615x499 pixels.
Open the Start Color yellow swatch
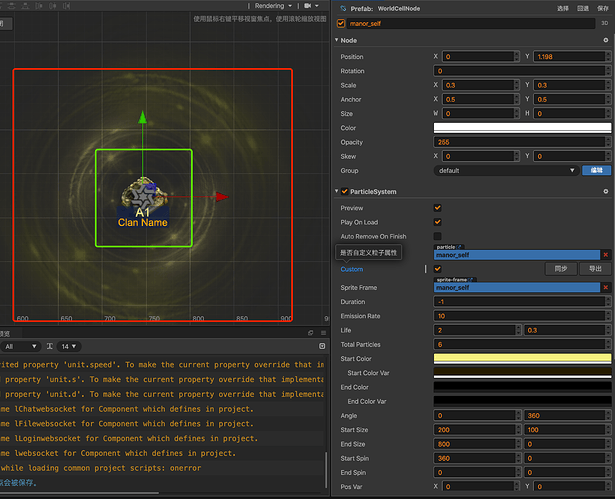(x=522, y=358)
